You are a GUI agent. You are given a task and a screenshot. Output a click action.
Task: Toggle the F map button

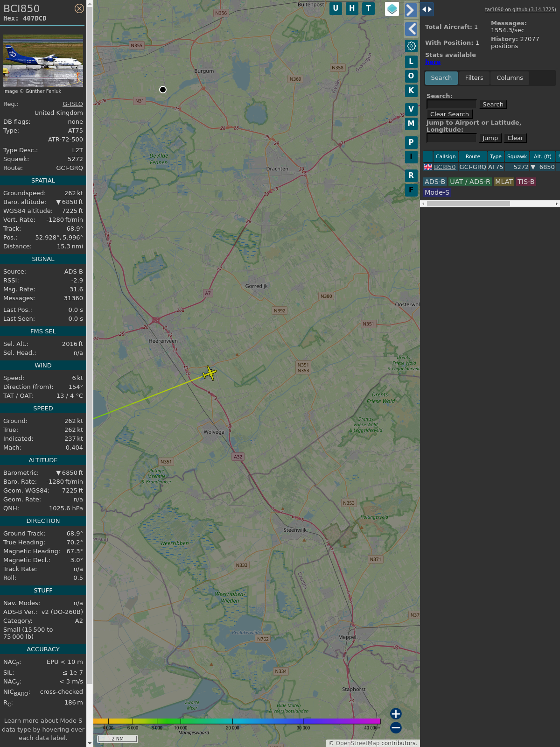click(411, 190)
